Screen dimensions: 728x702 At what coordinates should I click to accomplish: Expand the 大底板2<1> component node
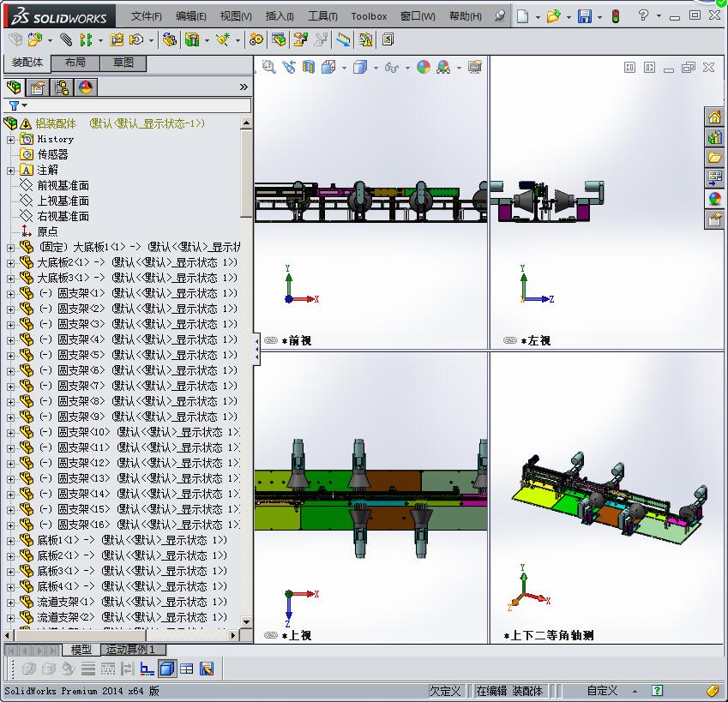[10, 263]
